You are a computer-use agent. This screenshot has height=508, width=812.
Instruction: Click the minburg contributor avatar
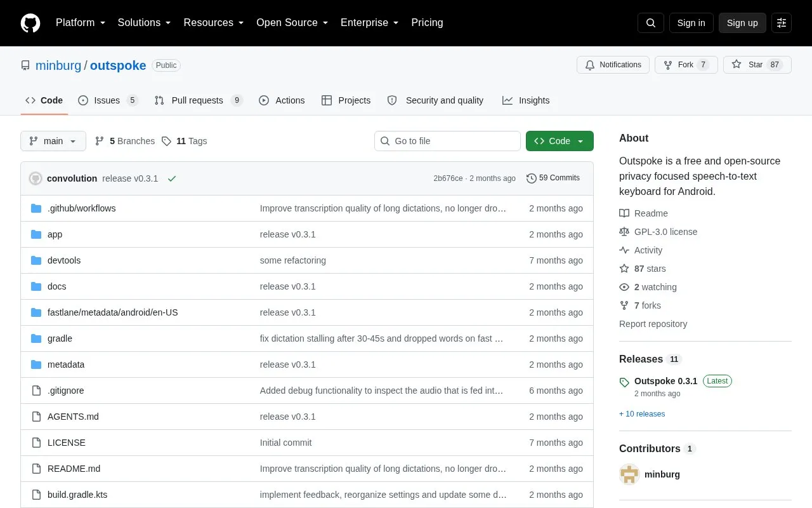pyautogui.click(x=629, y=474)
